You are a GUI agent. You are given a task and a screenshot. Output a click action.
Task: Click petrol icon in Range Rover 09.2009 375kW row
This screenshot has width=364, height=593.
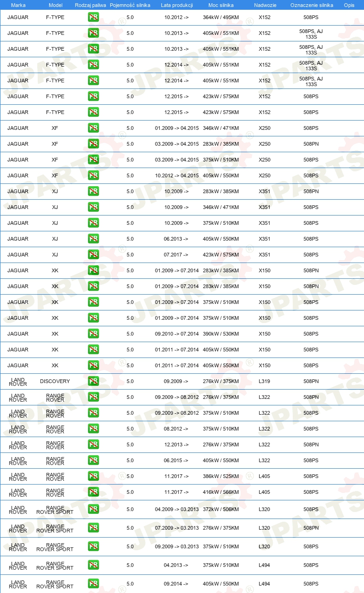click(93, 413)
